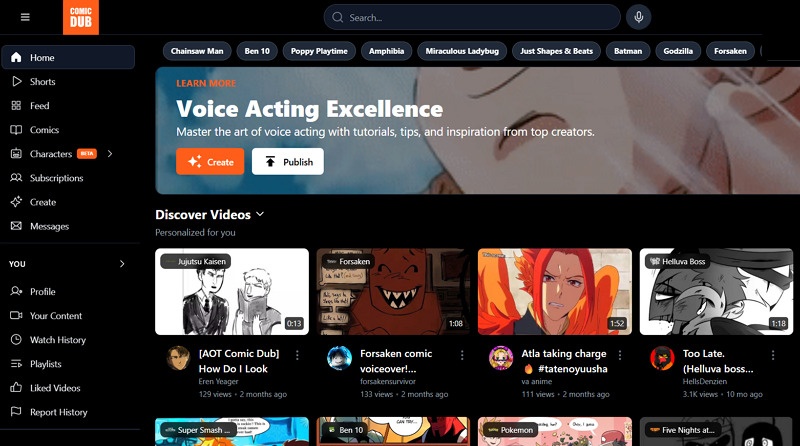This screenshot has width=800, height=446.
Task: Click the Liked Videos thumbs-up icon
Action: tap(16, 387)
